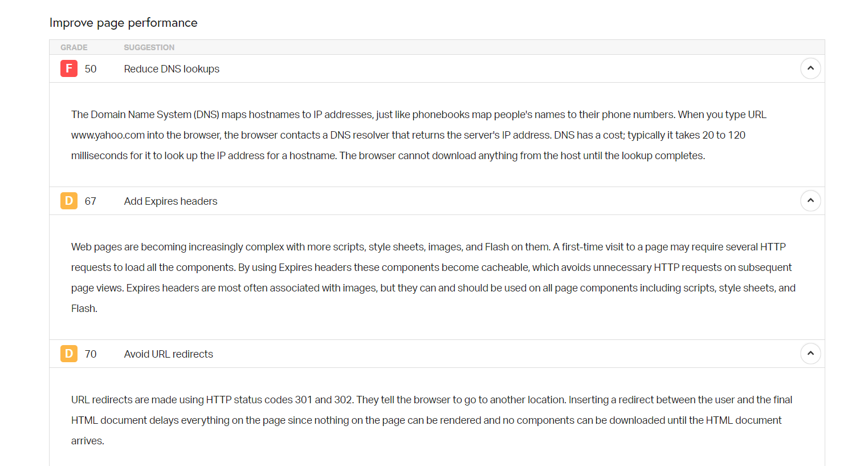Collapse the Avoid URL redirects section chevron
The image size is (868, 466).
pos(810,354)
